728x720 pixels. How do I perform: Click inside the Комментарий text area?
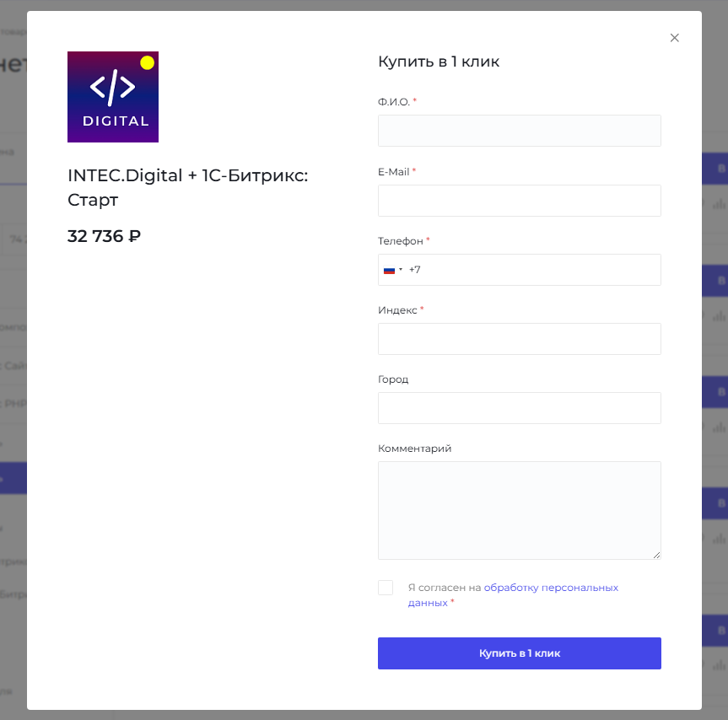[x=519, y=509]
